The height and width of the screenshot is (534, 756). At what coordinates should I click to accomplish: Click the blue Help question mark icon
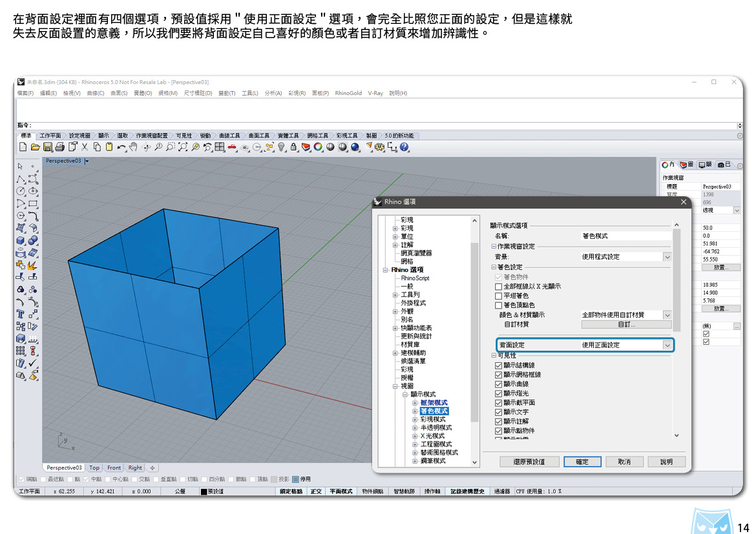coord(404,147)
